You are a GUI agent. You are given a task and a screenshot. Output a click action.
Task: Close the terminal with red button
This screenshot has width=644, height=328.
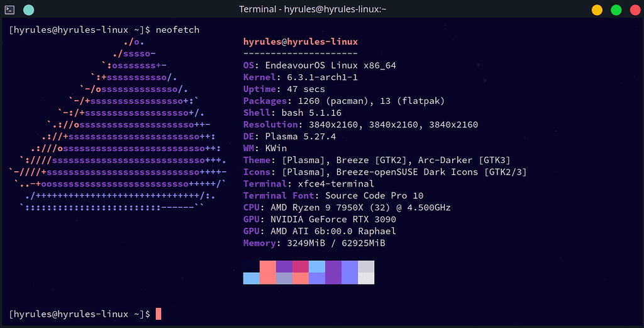click(x=635, y=10)
